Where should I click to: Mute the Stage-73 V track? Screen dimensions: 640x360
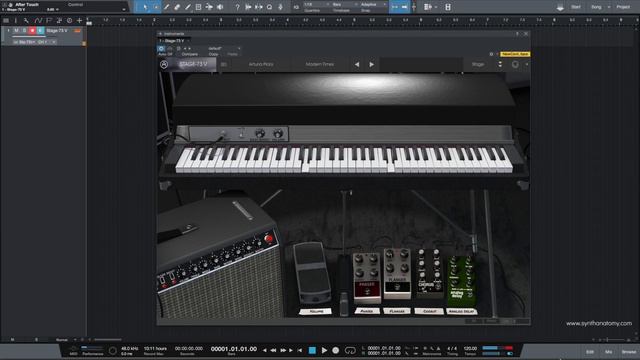16,31
